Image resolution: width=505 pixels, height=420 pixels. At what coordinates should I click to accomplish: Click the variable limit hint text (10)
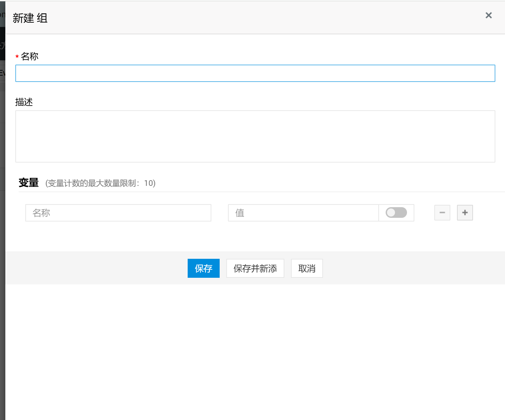(100, 183)
